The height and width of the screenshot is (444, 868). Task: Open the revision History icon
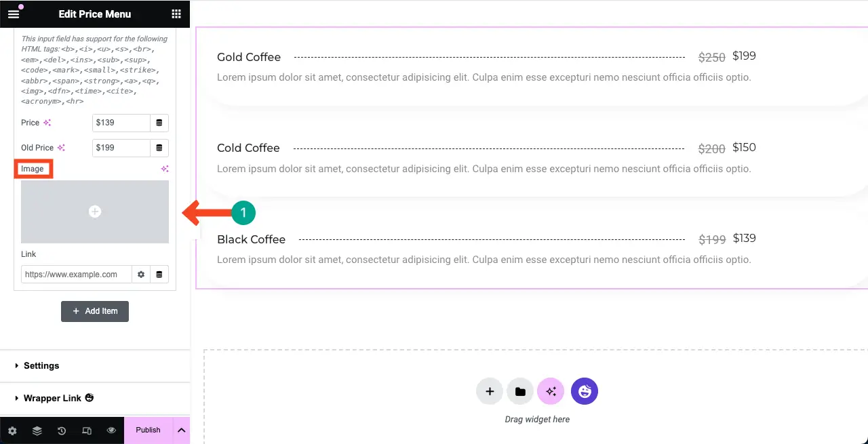62,430
